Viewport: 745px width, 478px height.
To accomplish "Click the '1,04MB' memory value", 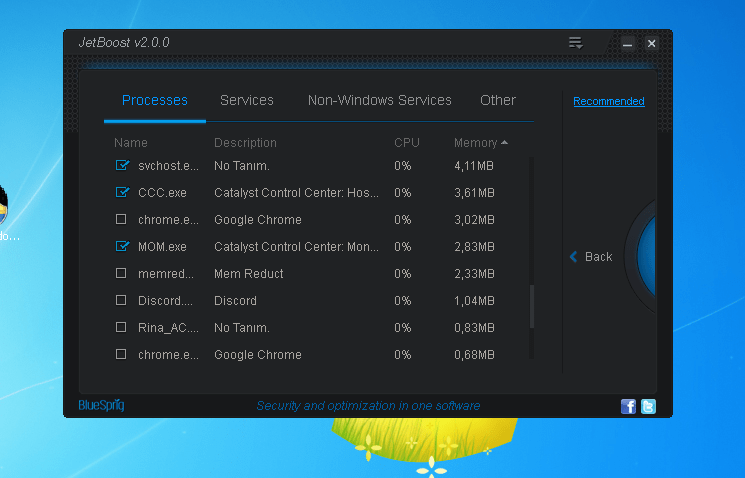I will coord(474,301).
